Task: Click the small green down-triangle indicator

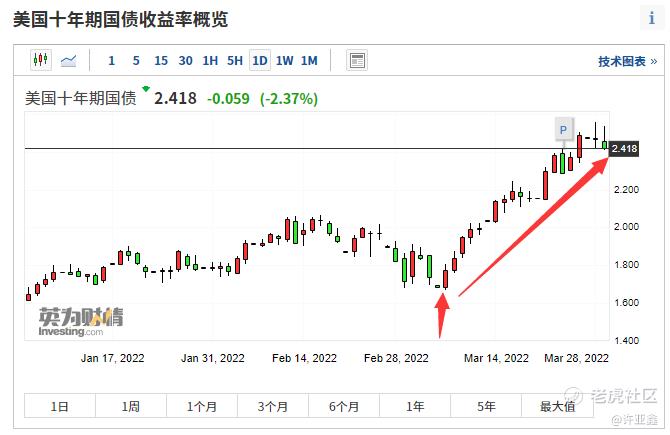Action: (146, 89)
